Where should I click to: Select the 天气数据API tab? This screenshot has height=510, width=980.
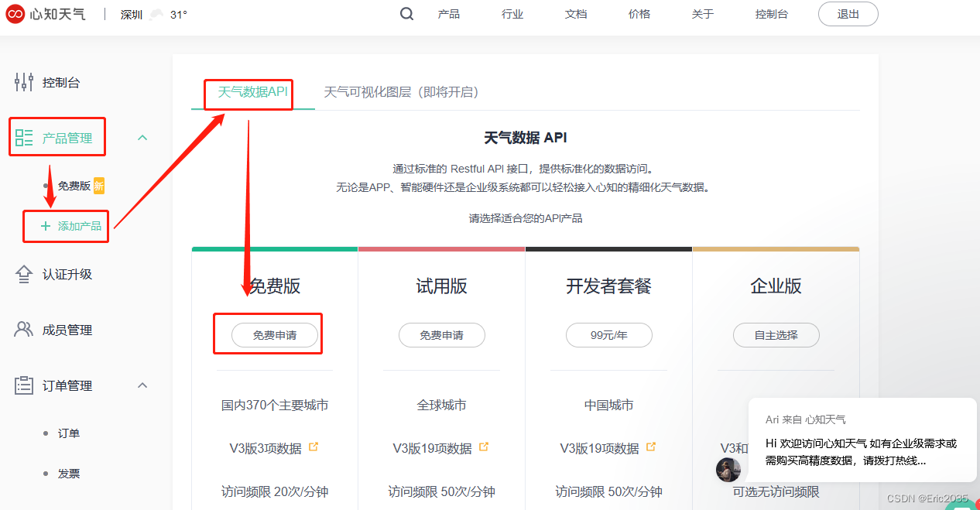coord(253,92)
